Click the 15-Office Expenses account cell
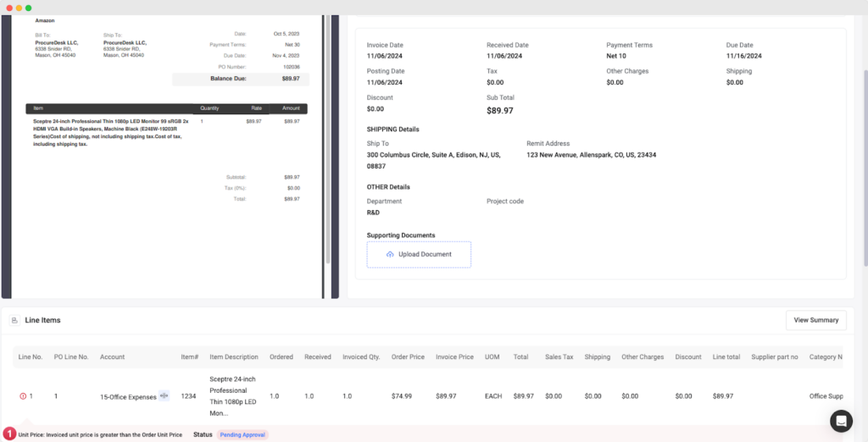868x442 pixels. [x=128, y=396]
